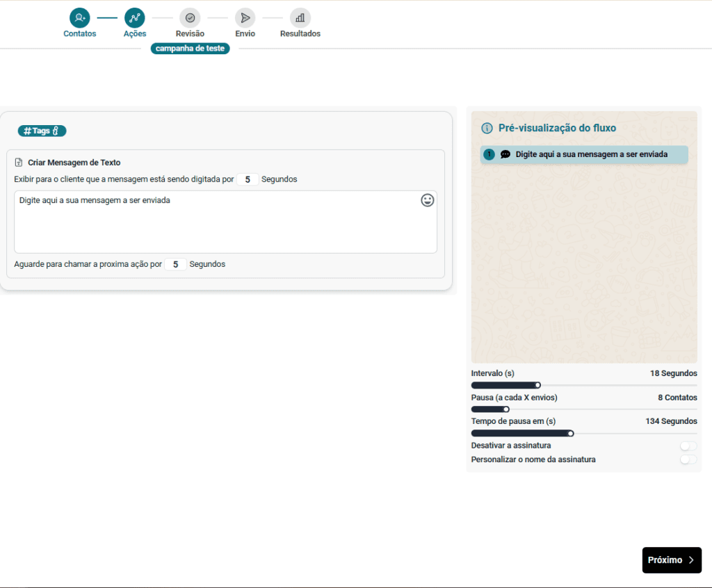The height and width of the screenshot is (588, 712).
Task: Click the info icon beside Pré-visualização do fluxo
Action: coord(487,128)
